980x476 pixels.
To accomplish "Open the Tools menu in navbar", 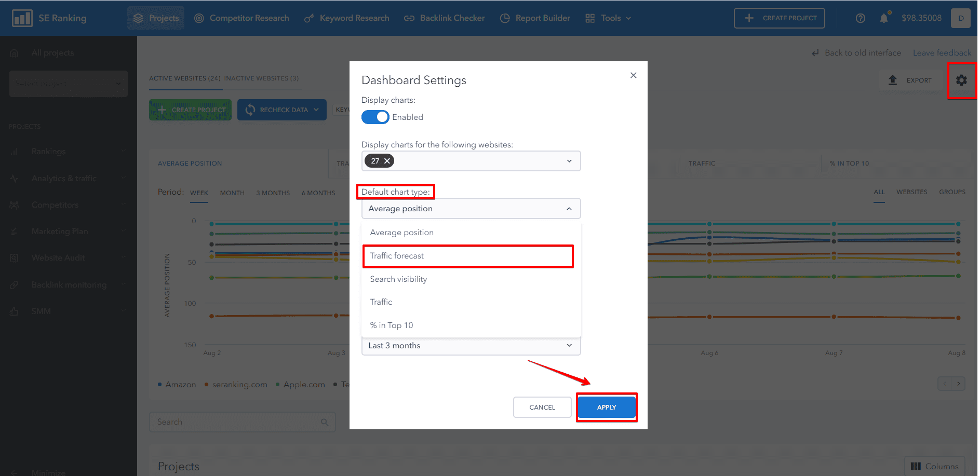I will pyautogui.click(x=608, y=18).
